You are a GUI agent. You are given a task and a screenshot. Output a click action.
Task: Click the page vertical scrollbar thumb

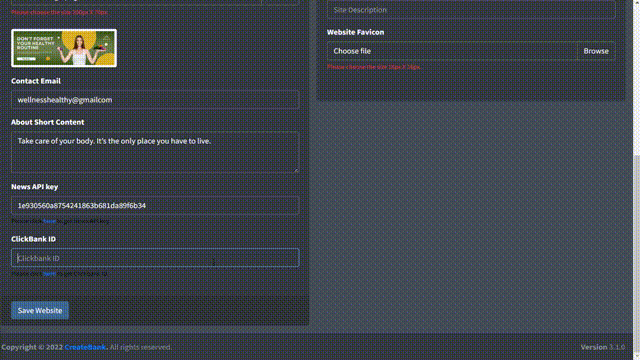coord(636,253)
